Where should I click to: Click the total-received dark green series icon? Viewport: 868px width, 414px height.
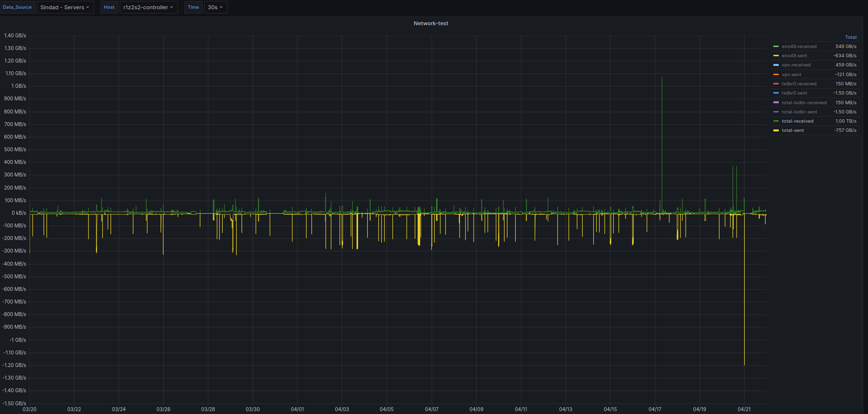(776, 121)
